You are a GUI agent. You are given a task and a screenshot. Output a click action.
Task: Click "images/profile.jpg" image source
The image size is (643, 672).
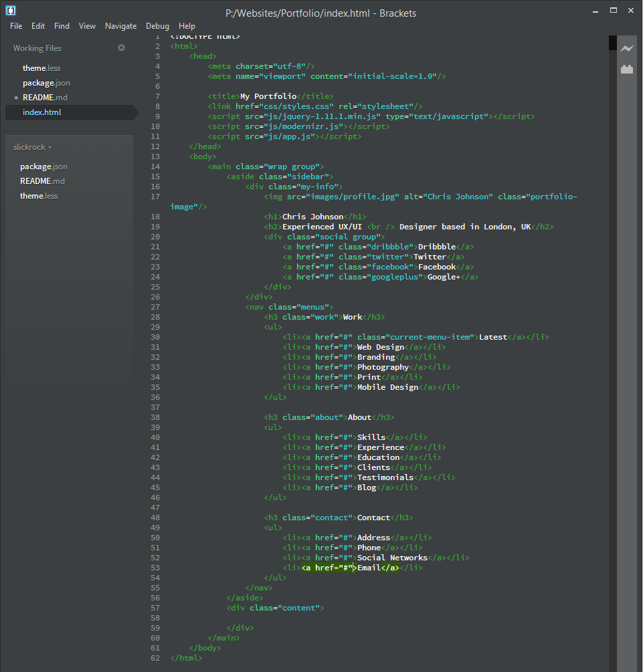point(355,197)
